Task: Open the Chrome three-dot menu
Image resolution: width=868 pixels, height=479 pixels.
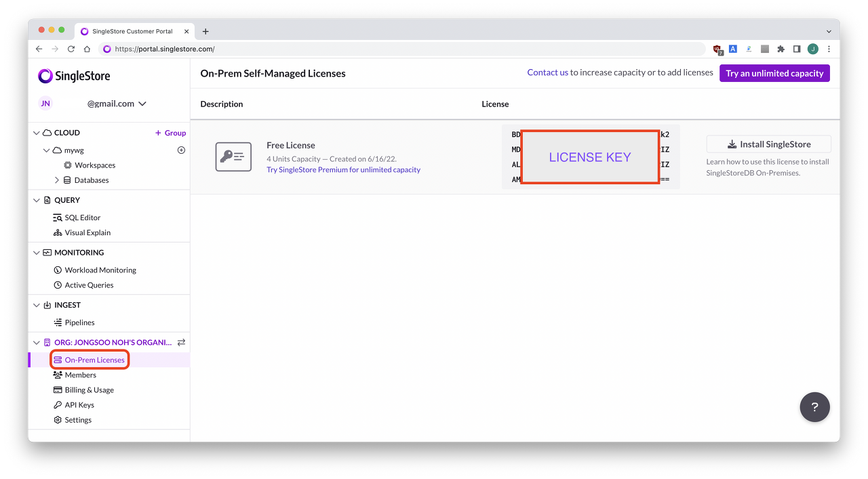Action: click(829, 49)
